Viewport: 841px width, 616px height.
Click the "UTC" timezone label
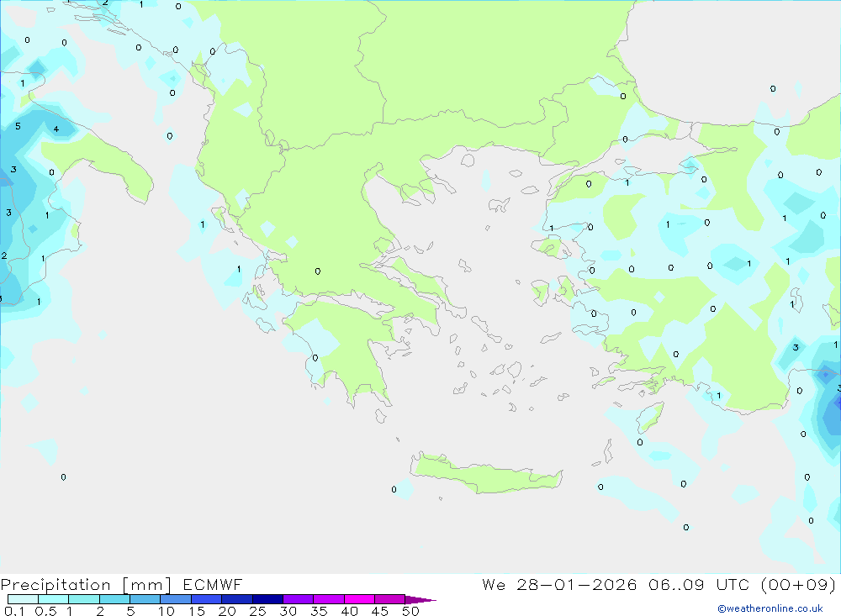[x=733, y=584]
